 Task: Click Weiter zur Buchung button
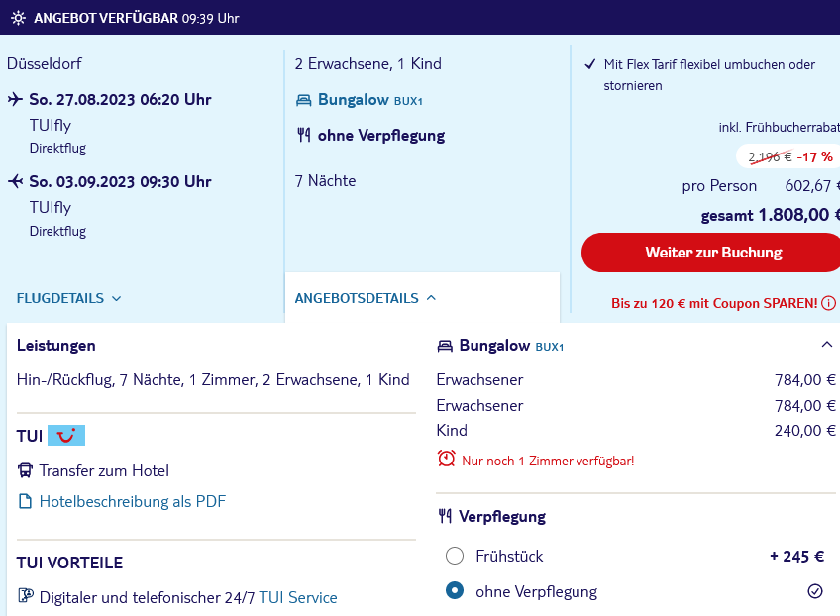coord(712,253)
